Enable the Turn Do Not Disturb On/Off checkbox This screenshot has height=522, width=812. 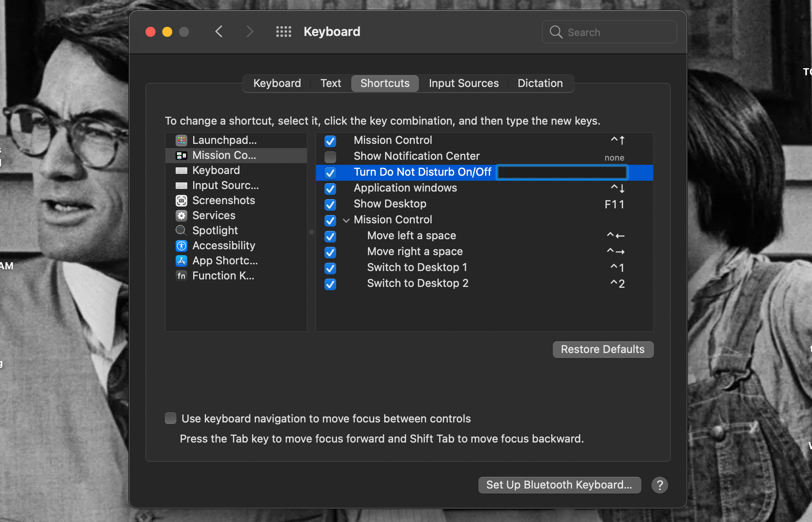[330, 171]
